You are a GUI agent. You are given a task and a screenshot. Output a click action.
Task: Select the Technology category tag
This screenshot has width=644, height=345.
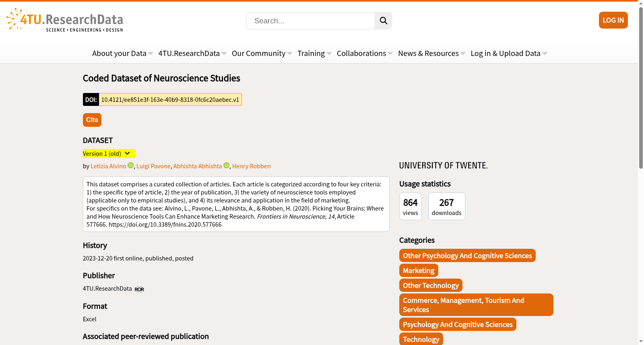click(x=421, y=339)
